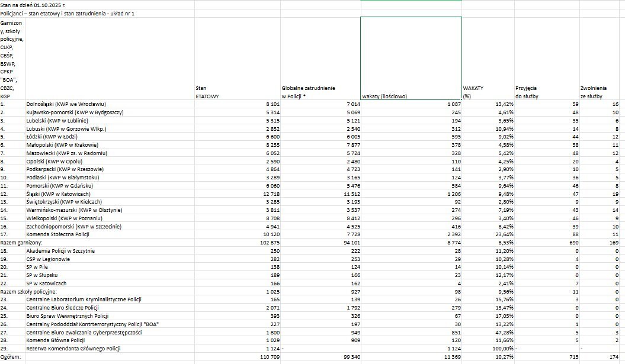Click the 'Komenda Stołeczna Policji' row label

(59, 235)
